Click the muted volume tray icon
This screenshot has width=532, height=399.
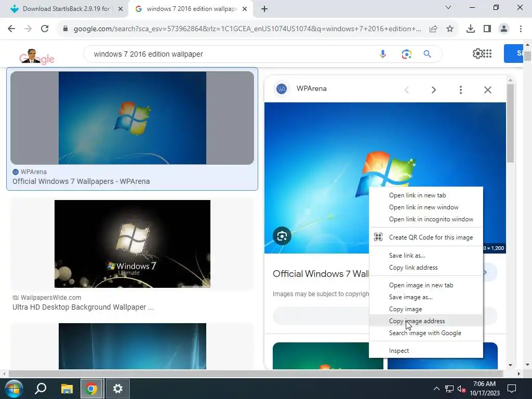(x=461, y=389)
